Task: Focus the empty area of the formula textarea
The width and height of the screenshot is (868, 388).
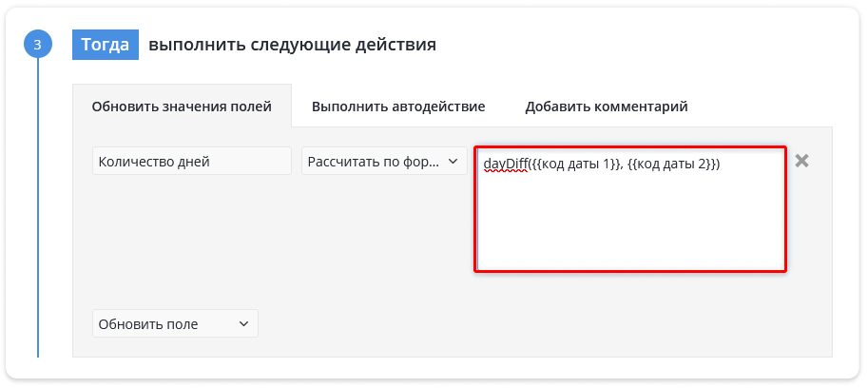Action: coord(630,222)
